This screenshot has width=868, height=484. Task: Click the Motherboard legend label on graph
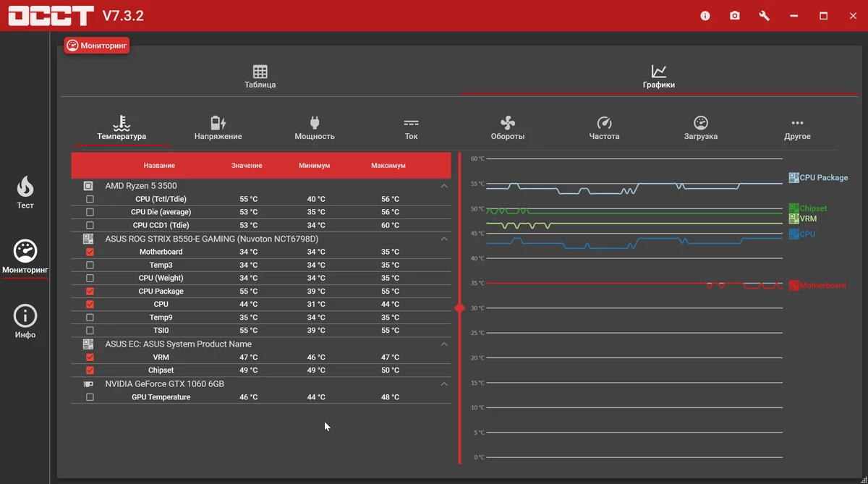pyautogui.click(x=822, y=285)
